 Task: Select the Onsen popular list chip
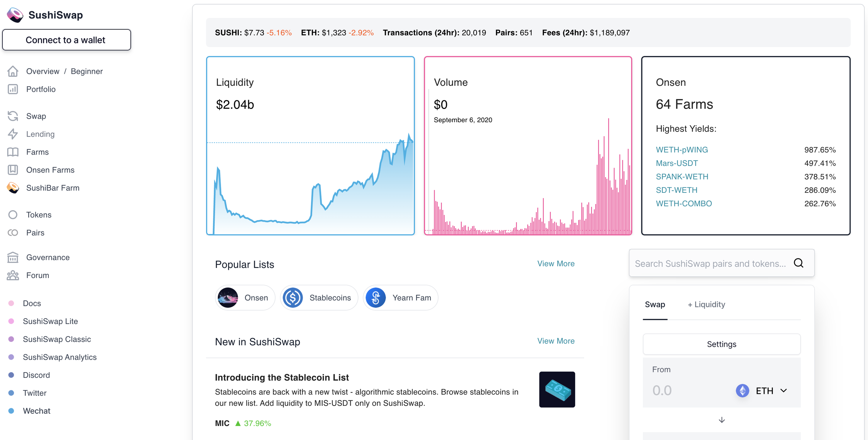(245, 298)
